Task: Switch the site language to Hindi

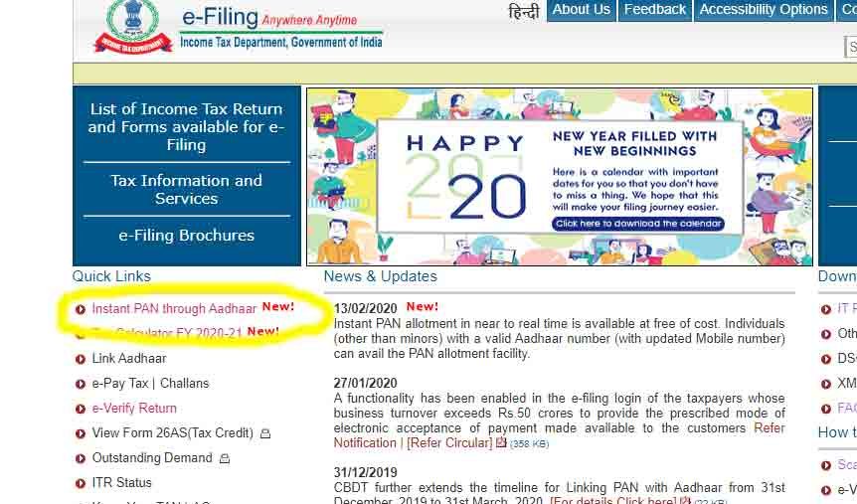Action: point(524,11)
